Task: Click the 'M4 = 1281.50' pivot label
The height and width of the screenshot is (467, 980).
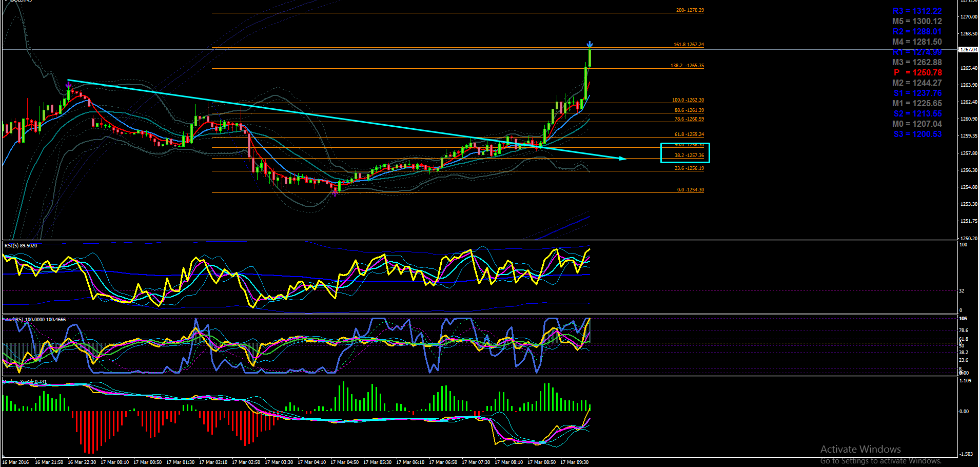Action: click(x=917, y=42)
